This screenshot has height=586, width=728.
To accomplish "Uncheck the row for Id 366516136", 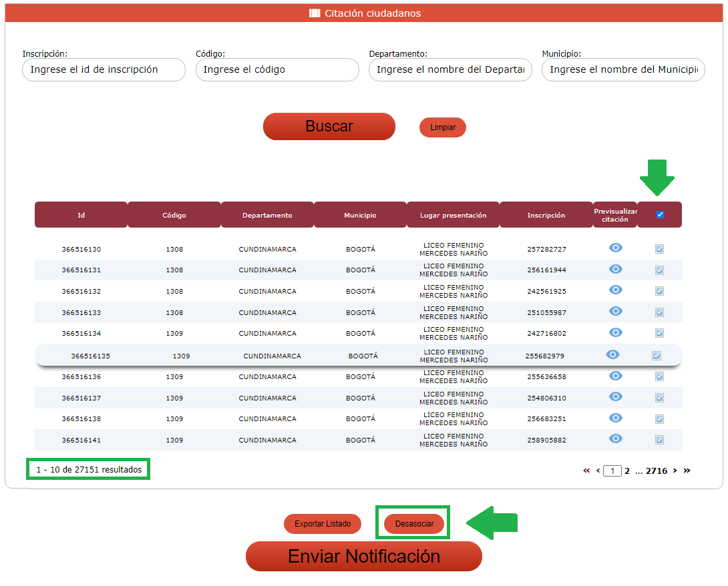I will click(659, 376).
